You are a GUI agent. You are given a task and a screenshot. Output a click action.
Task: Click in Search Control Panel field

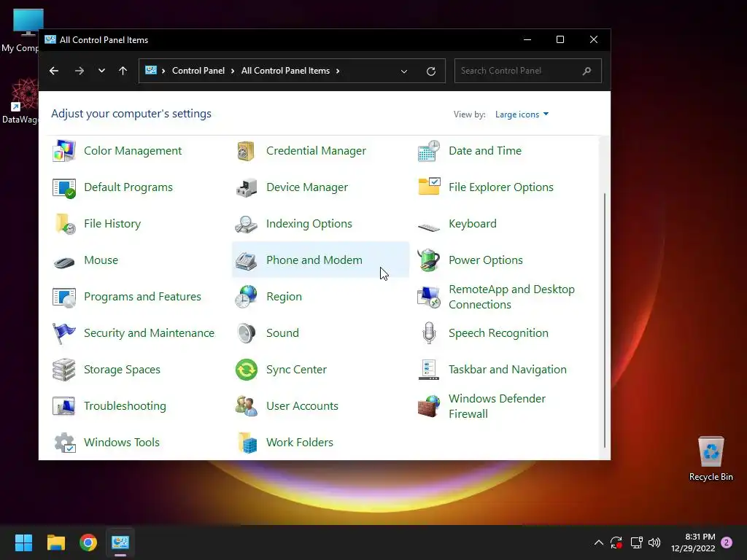pos(528,71)
